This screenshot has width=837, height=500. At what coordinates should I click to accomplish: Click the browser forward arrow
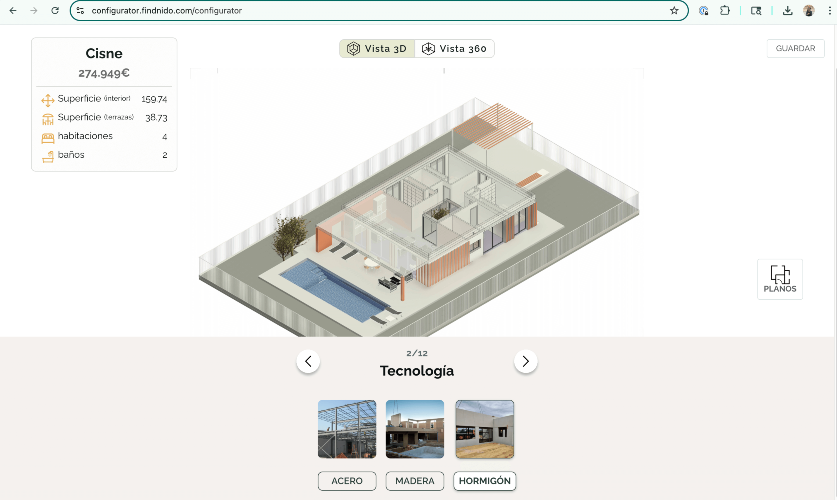tap(34, 11)
